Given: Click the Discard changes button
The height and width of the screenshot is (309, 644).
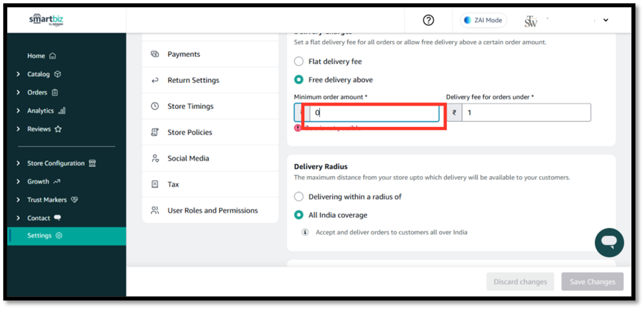Looking at the screenshot, I should (520, 282).
